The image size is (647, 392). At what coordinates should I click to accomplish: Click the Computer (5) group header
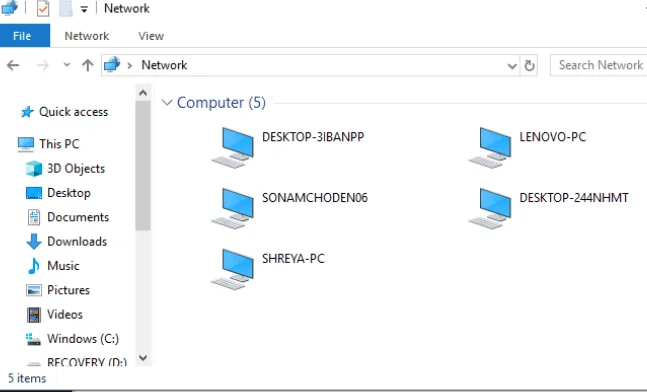click(221, 102)
